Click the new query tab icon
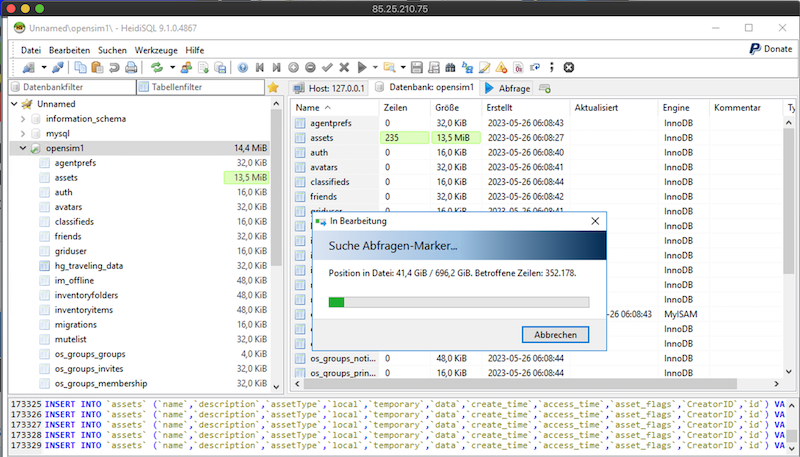 (x=545, y=88)
